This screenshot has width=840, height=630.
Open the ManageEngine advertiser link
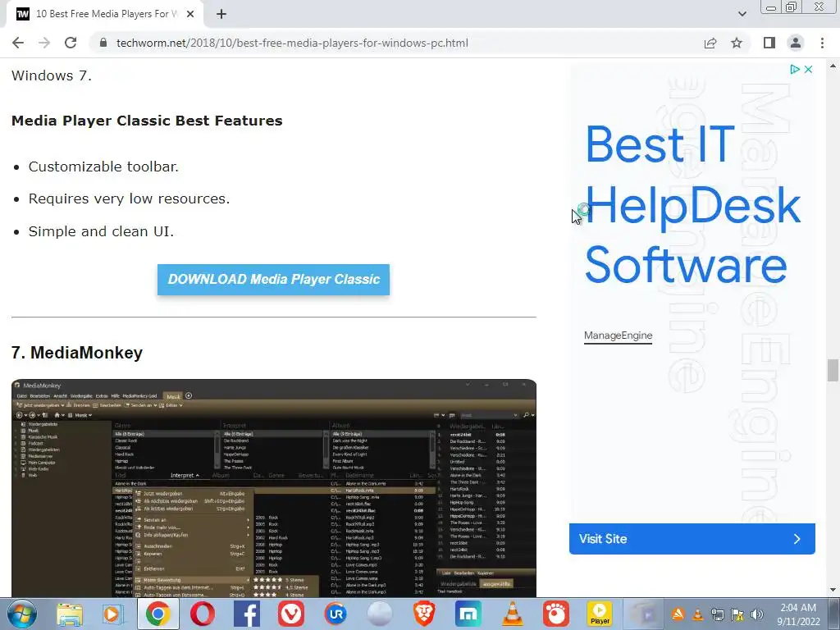(x=619, y=336)
